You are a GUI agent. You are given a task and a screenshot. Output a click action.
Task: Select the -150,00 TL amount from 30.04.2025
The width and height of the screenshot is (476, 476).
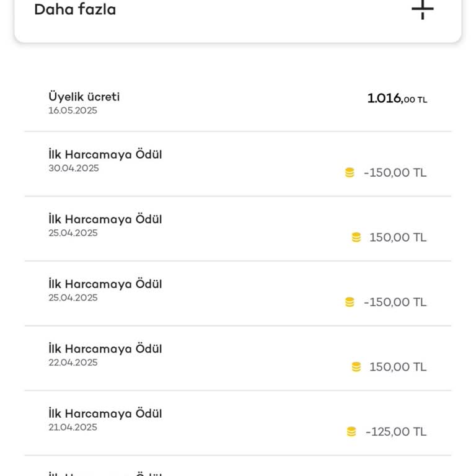[x=395, y=173]
